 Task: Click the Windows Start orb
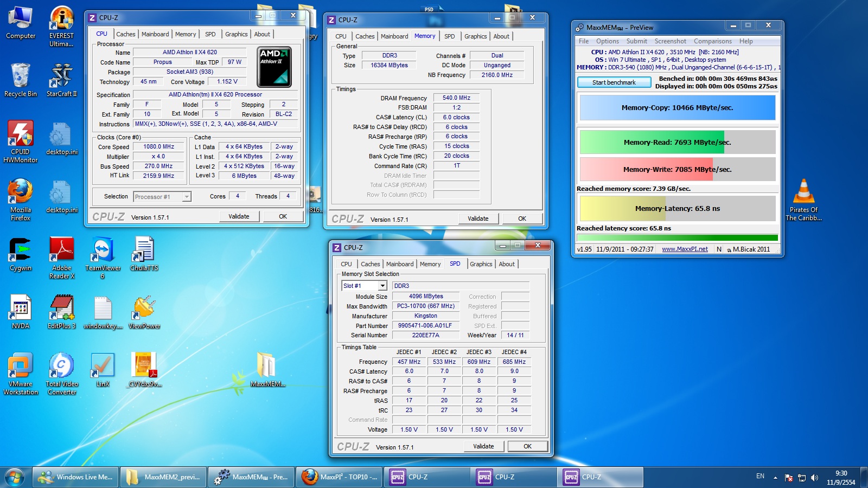click(15, 477)
